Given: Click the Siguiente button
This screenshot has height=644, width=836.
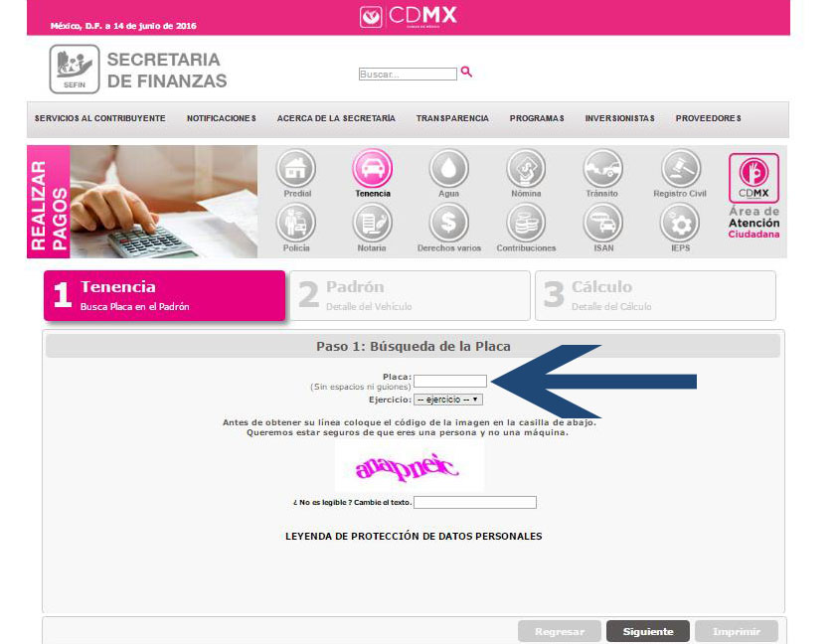Looking at the screenshot, I should [x=648, y=631].
